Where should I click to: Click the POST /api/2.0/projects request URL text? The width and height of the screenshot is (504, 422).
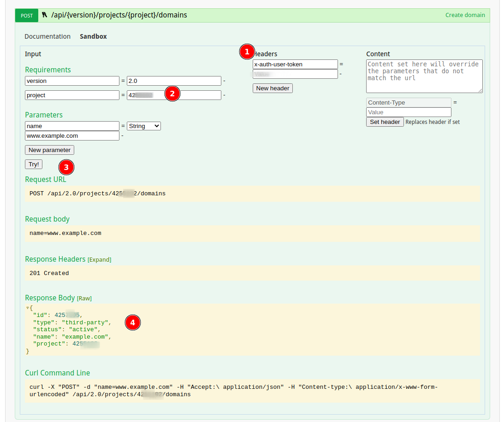97,193
